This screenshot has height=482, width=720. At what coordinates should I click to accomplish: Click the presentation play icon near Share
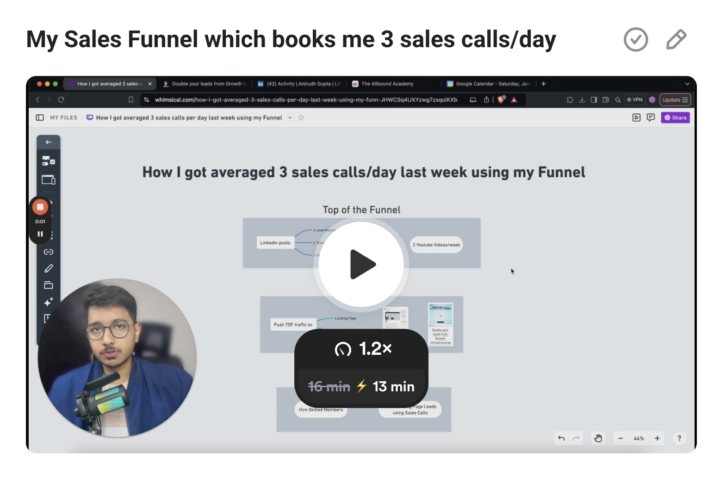pyautogui.click(x=636, y=118)
